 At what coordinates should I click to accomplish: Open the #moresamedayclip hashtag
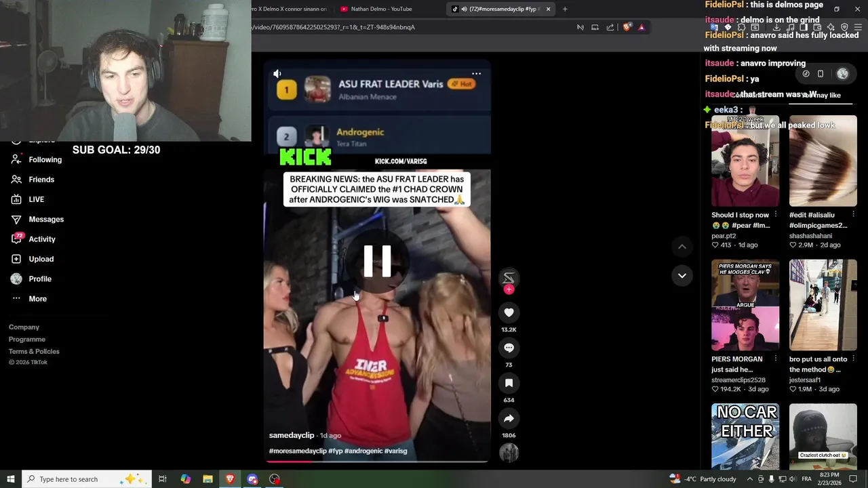(298, 451)
